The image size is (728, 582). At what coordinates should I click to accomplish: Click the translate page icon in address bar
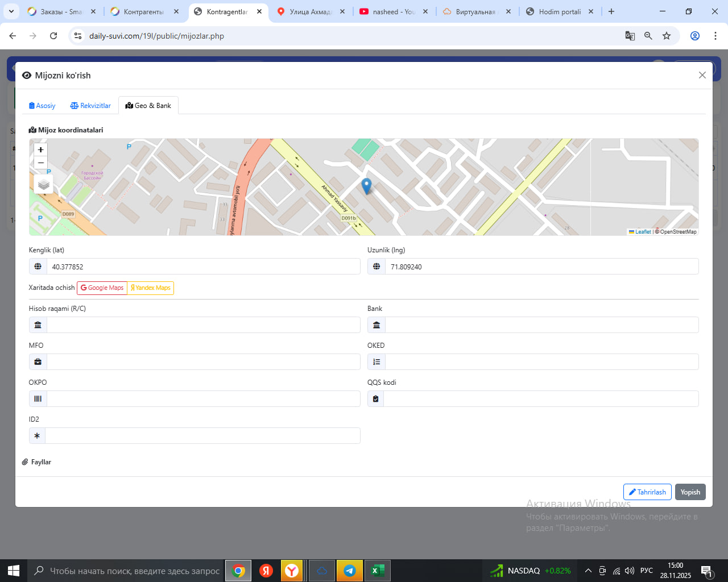click(630, 36)
